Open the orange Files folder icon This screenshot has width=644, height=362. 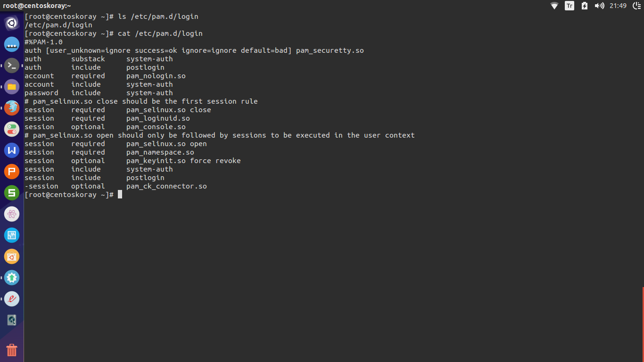click(x=12, y=87)
